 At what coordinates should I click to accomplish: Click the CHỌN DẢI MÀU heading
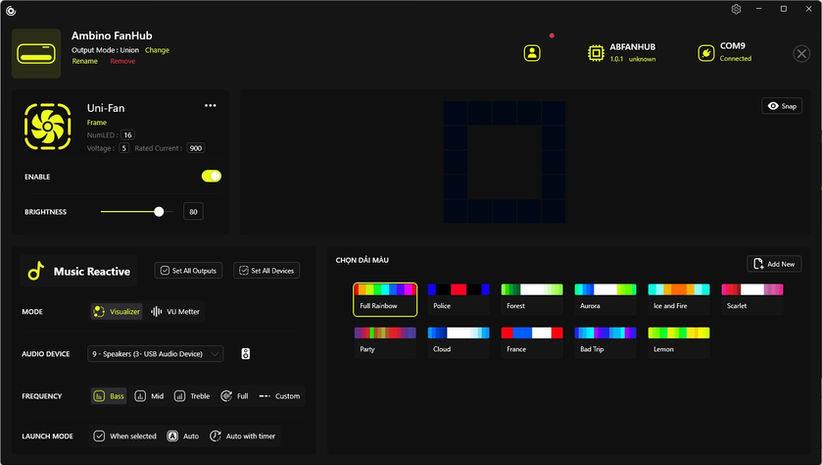362,260
